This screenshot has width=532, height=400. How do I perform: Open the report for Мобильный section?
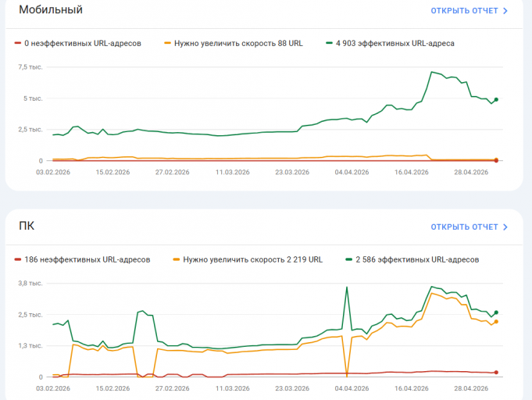[469, 11]
